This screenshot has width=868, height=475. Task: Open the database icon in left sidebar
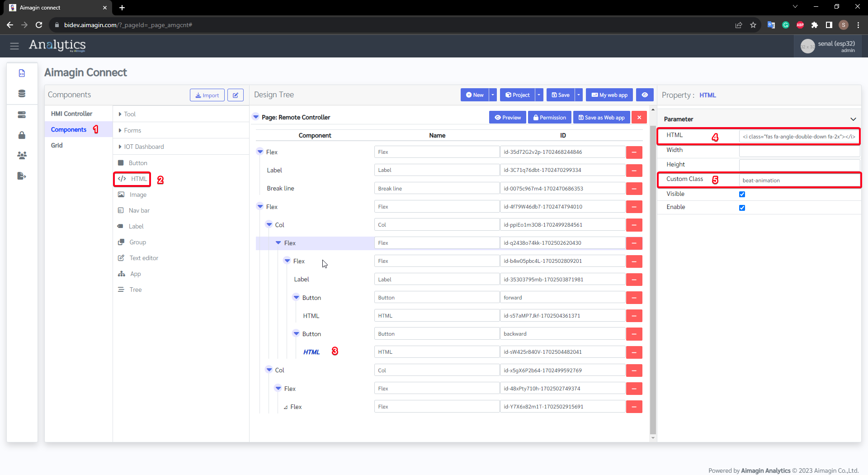(x=22, y=94)
